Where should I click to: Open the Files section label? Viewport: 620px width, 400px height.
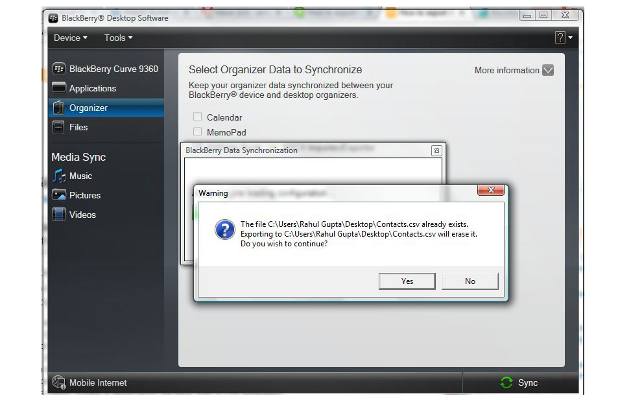point(78,127)
